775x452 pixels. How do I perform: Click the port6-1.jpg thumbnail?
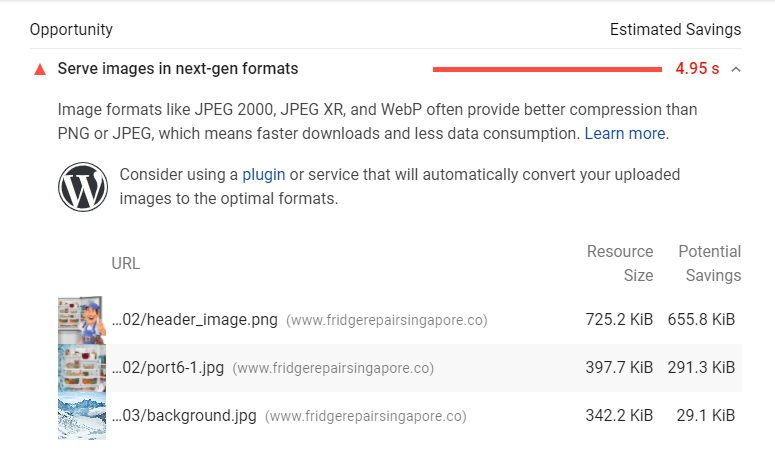82,368
